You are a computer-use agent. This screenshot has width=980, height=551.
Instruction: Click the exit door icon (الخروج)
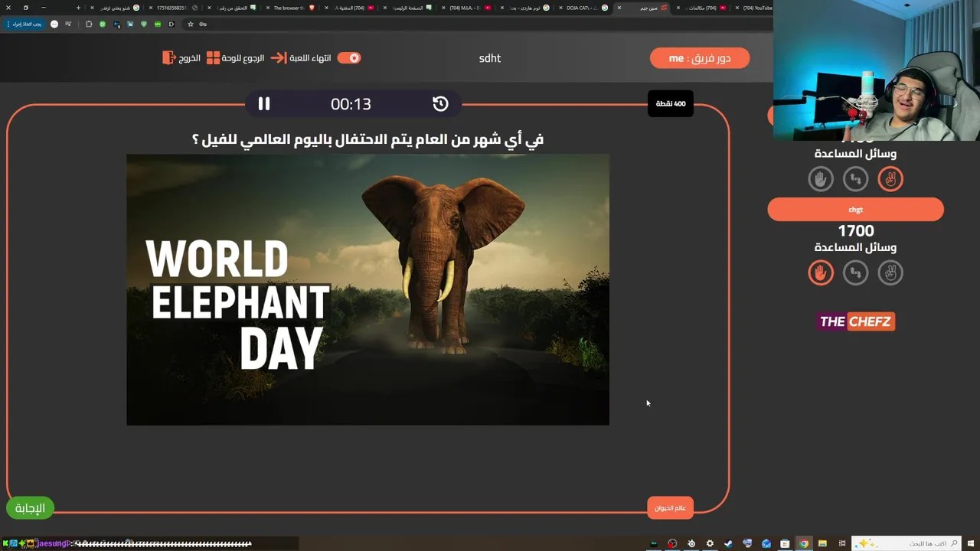(169, 58)
